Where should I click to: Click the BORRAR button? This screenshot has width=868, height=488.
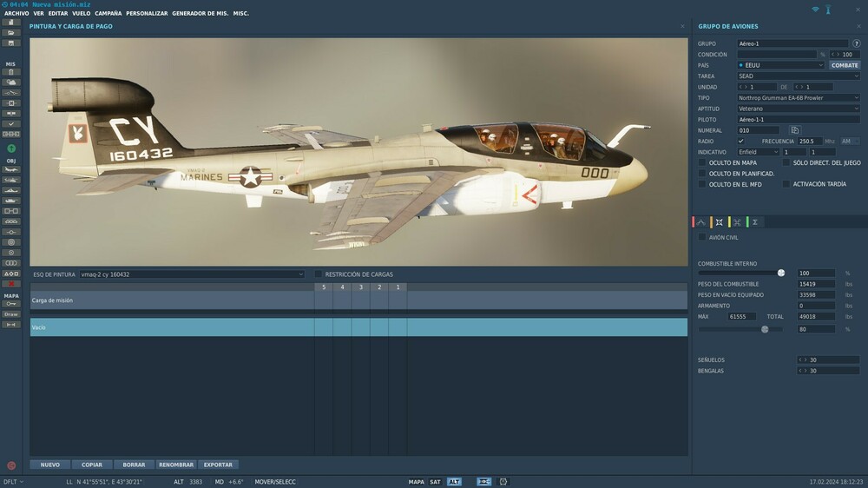click(134, 465)
